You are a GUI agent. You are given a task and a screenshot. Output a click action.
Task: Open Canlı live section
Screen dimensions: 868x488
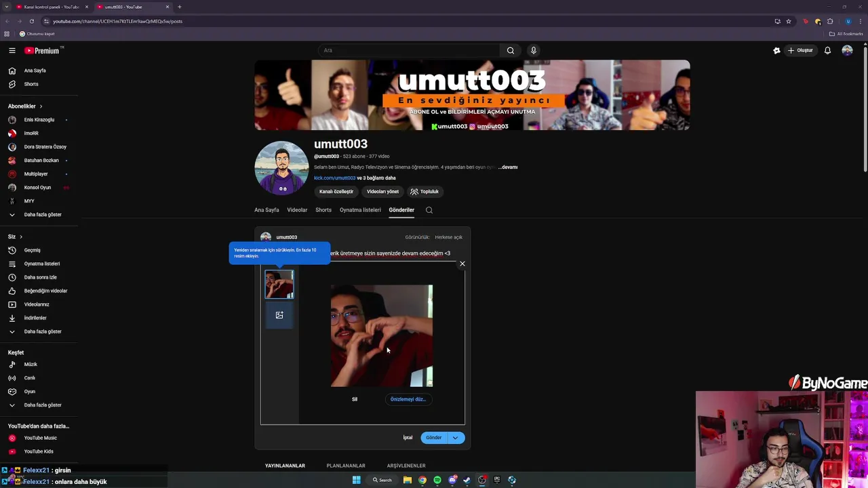click(x=29, y=378)
